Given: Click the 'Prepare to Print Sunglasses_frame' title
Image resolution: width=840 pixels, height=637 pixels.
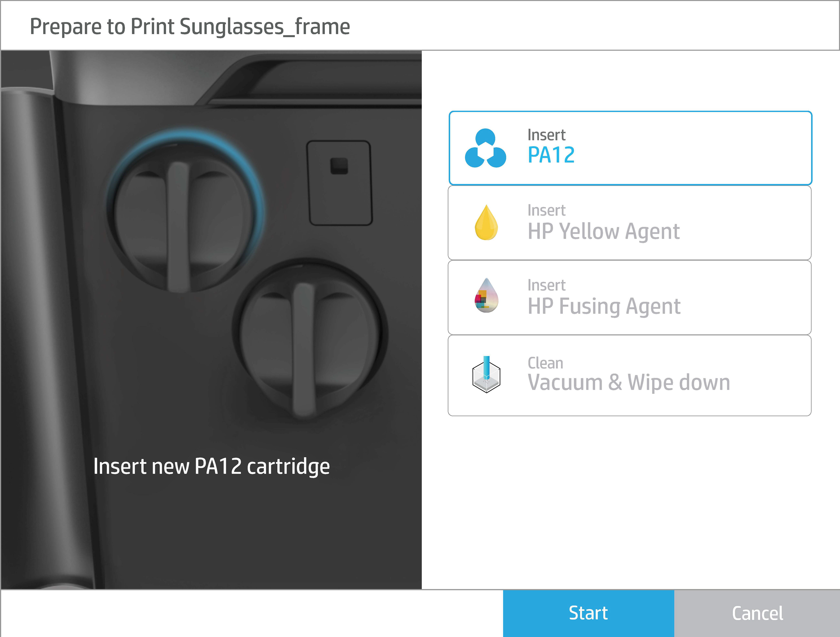Looking at the screenshot, I should coord(190,27).
